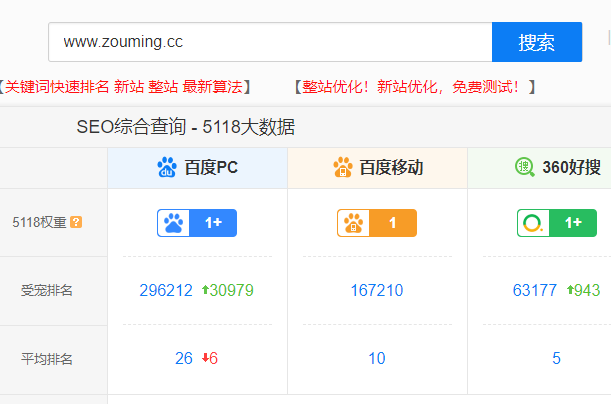Open 百度移动 平均排名 value 10

pyautogui.click(x=377, y=358)
